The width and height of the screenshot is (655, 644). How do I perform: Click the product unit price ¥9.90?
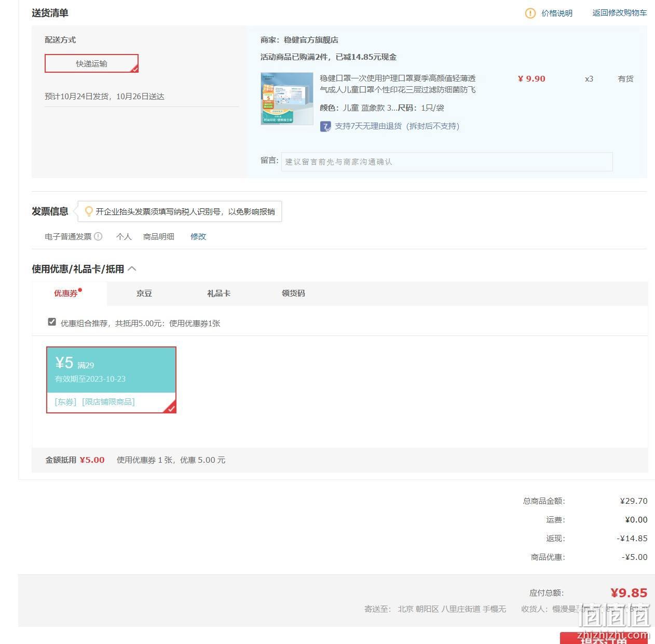[531, 79]
